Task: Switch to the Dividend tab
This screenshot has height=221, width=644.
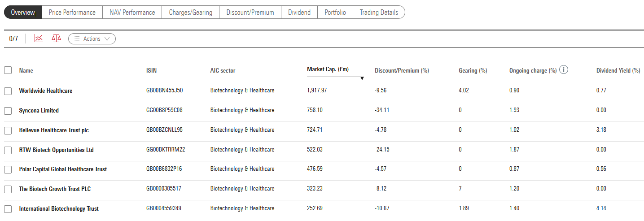Action: coord(299,13)
